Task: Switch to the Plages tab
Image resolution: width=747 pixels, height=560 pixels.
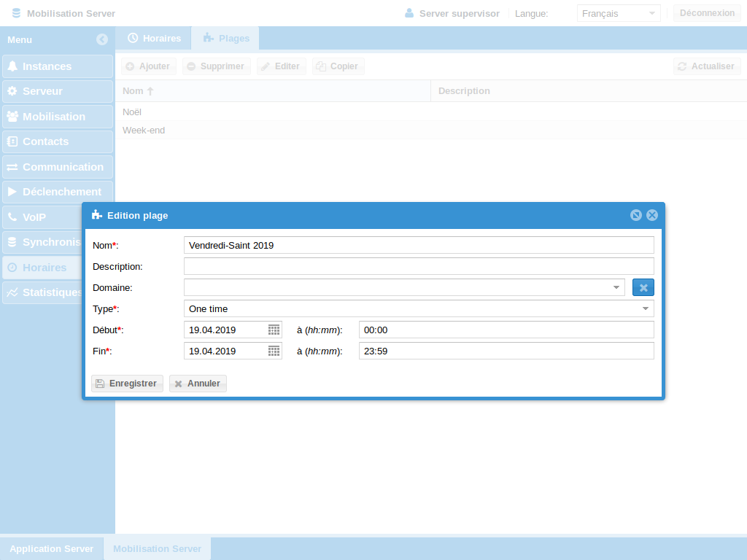Action: pyautogui.click(x=226, y=38)
